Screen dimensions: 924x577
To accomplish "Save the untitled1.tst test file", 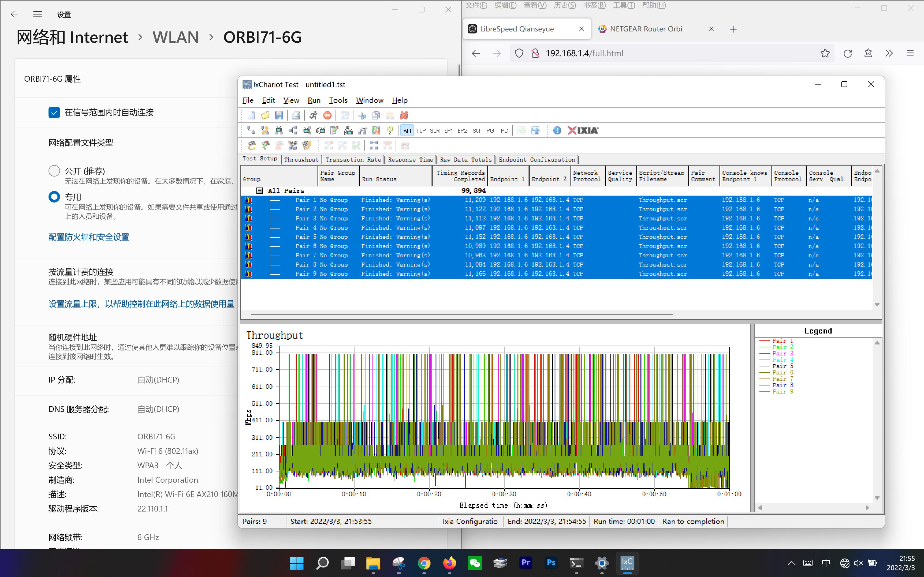I will (x=279, y=115).
